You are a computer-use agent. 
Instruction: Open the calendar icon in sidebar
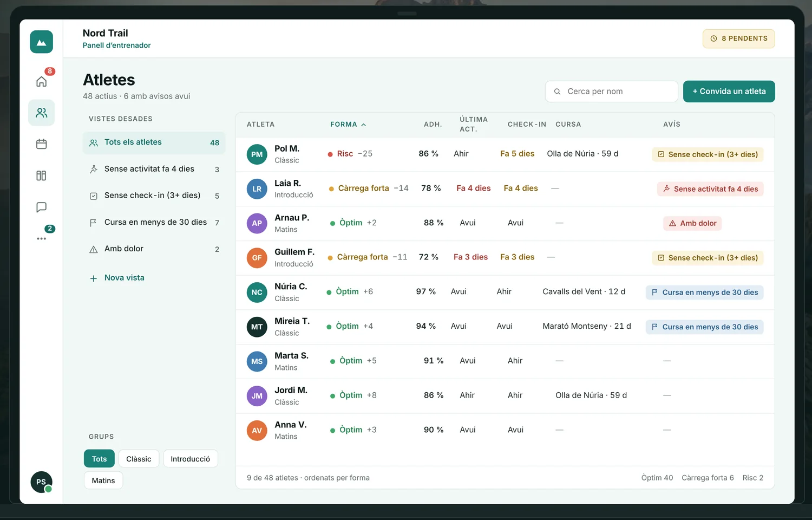pyautogui.click(x=41, y=144)
